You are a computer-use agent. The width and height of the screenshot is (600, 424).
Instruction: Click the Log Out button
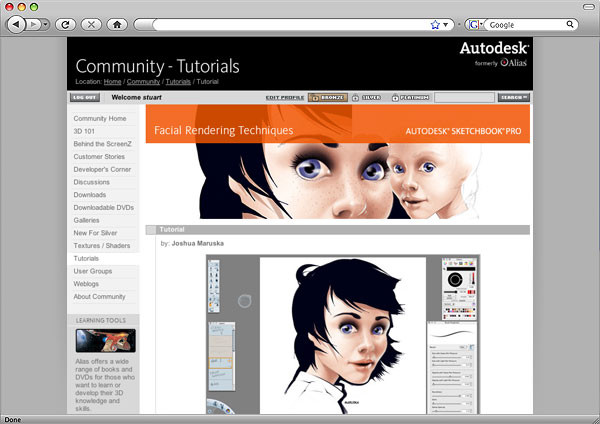(x=85, y=98)
